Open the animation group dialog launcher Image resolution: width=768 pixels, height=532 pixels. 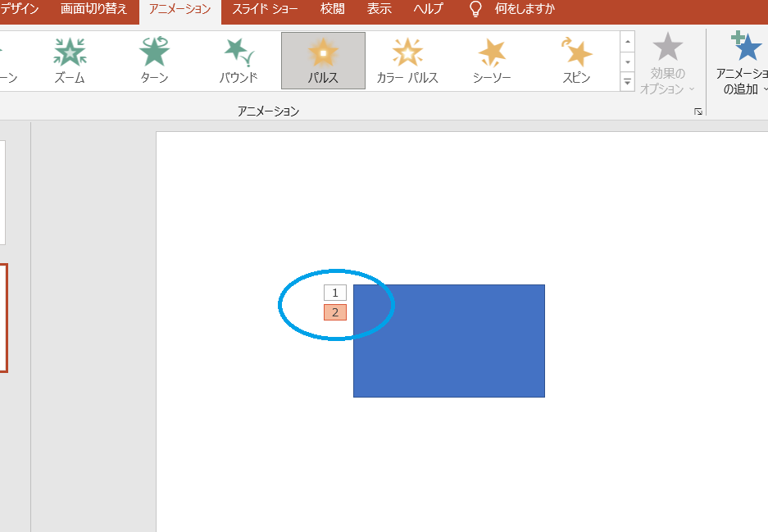698,111
